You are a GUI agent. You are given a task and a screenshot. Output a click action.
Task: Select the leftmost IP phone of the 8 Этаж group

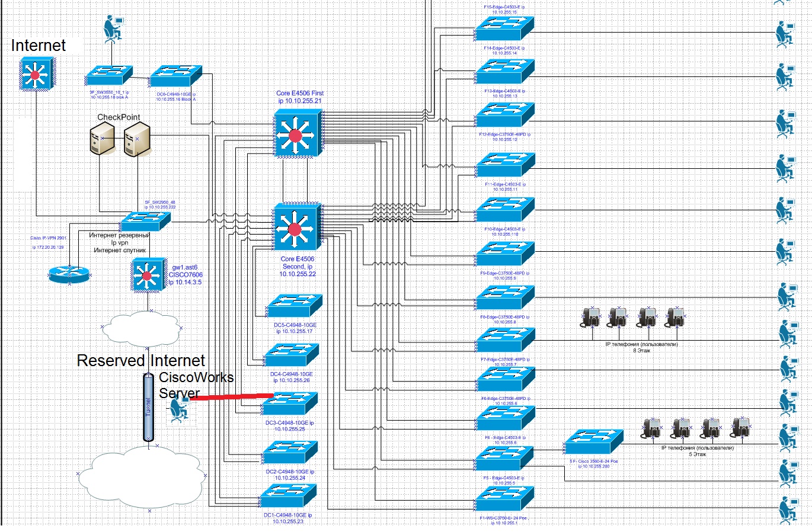point(590,317)
